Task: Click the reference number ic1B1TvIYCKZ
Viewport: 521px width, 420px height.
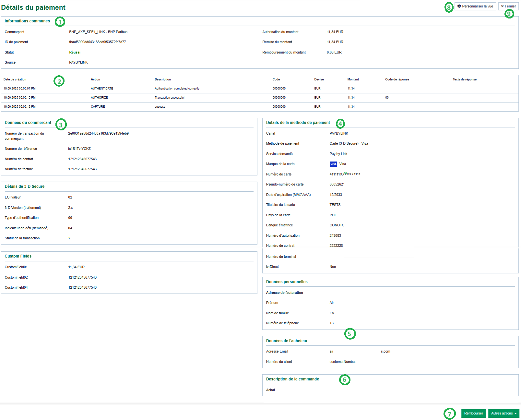Action: click(79, 149)
